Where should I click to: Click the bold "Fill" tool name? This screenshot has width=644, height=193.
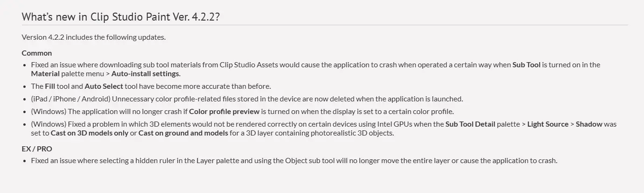click(50, 86)
